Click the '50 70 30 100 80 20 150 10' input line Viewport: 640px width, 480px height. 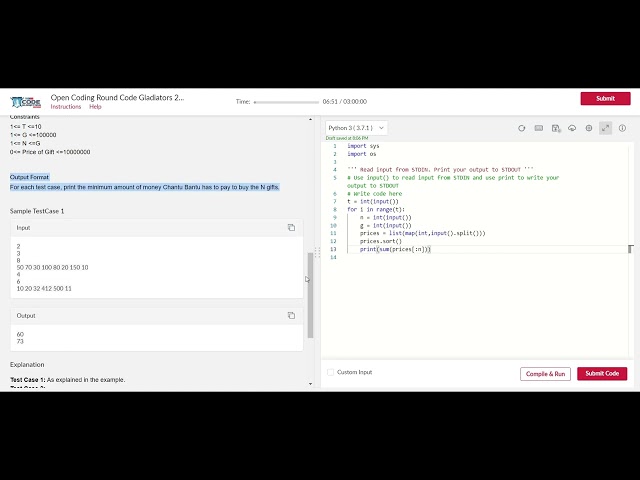pos(52,267)
